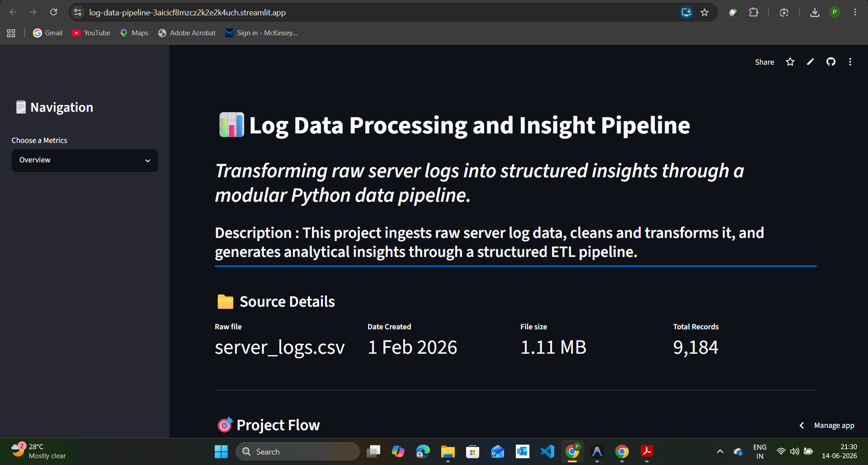Click the ENG IN language indicator

click(760, 451)
